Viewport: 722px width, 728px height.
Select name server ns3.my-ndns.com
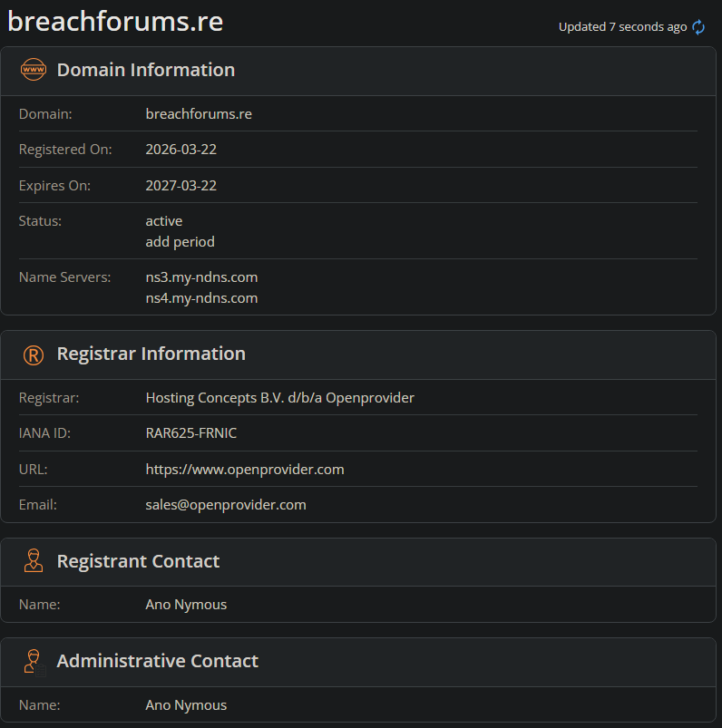coord(201,277)
